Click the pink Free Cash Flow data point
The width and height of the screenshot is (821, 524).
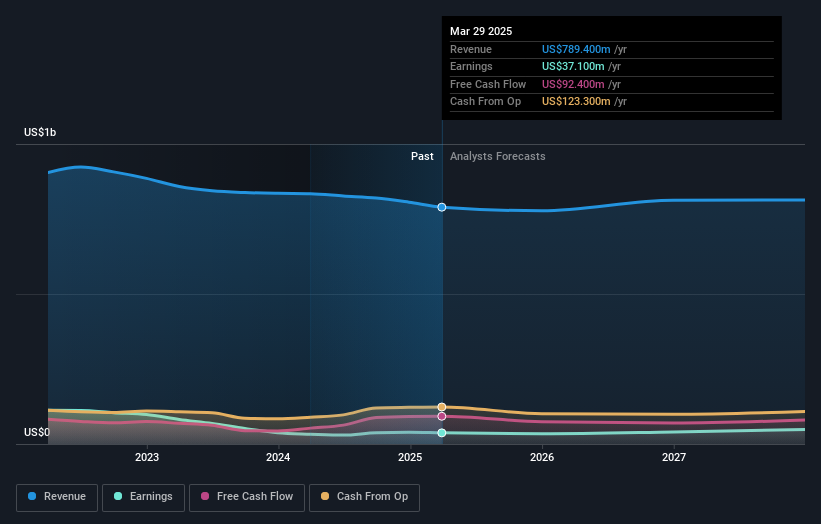pos(442,416)
